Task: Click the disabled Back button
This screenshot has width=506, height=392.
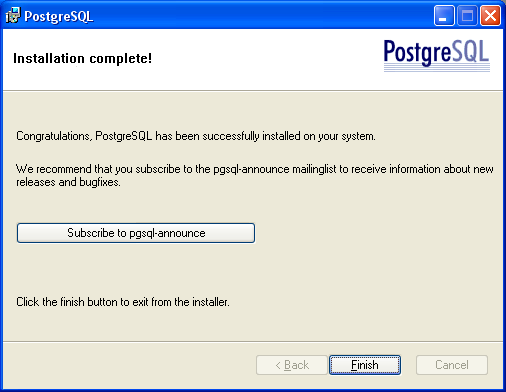Action: tap(292, 365)
